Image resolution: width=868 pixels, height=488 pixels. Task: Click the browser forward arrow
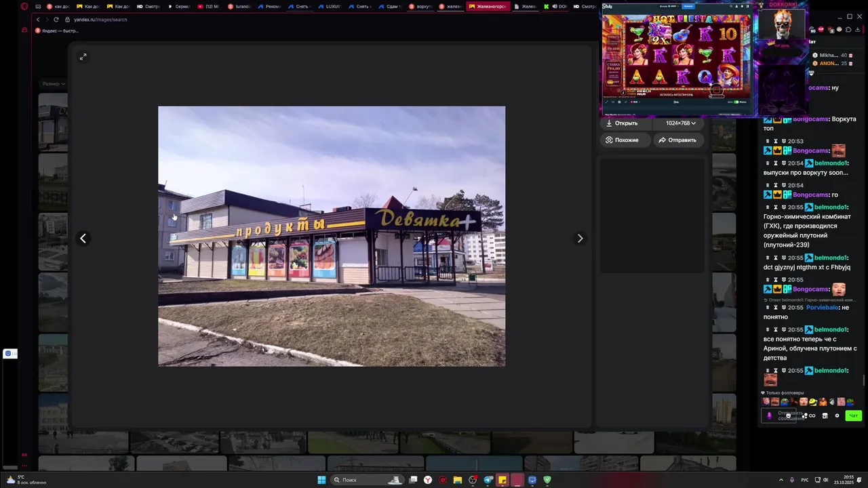[x=46, y=20]
